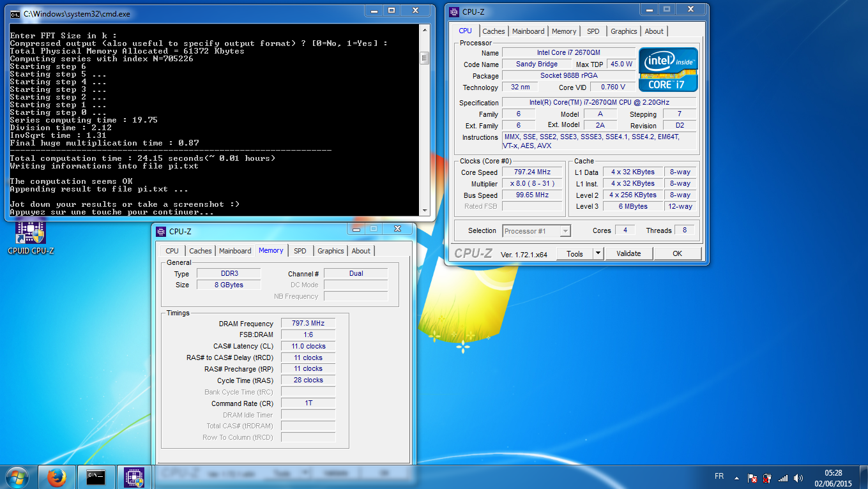
Task: Click the power plug tray icon
Action: click(x=767, y=478)
